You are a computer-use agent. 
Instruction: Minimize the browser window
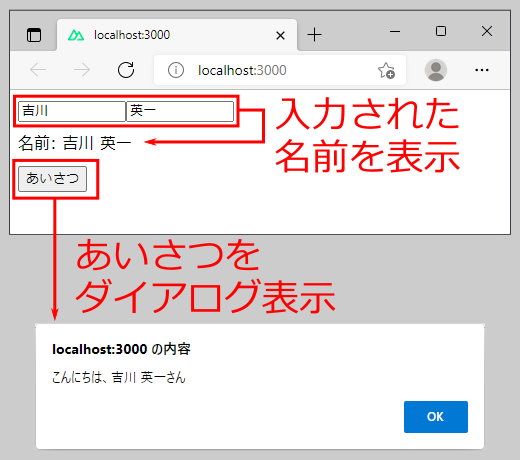(395, 32)
